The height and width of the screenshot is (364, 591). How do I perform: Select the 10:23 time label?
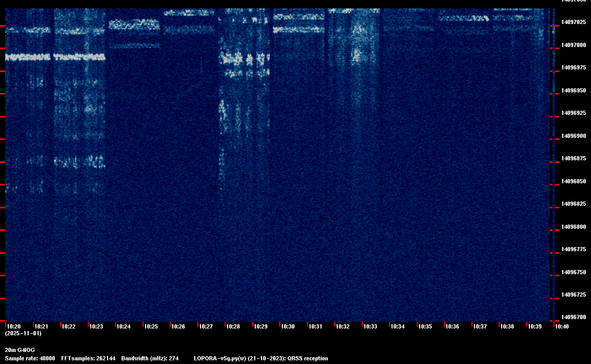coord(96,326)
